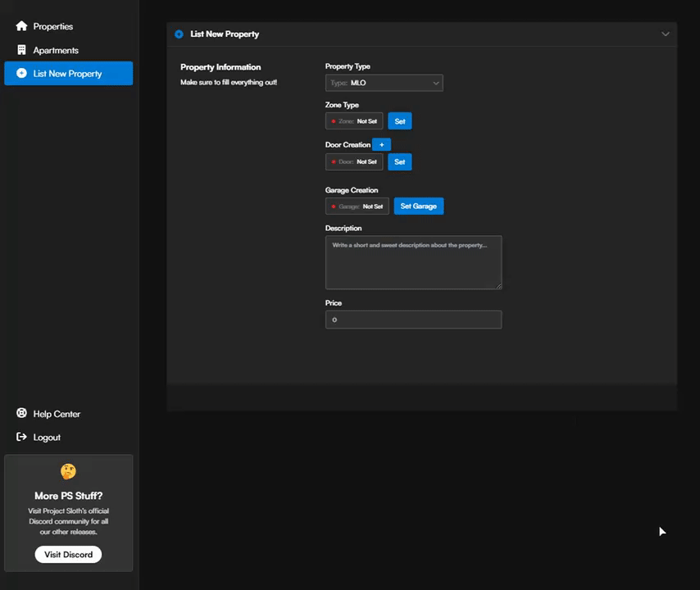Click the Set Garage button
The width and height of the screenshot is (700, 590).
coord(418,206)
